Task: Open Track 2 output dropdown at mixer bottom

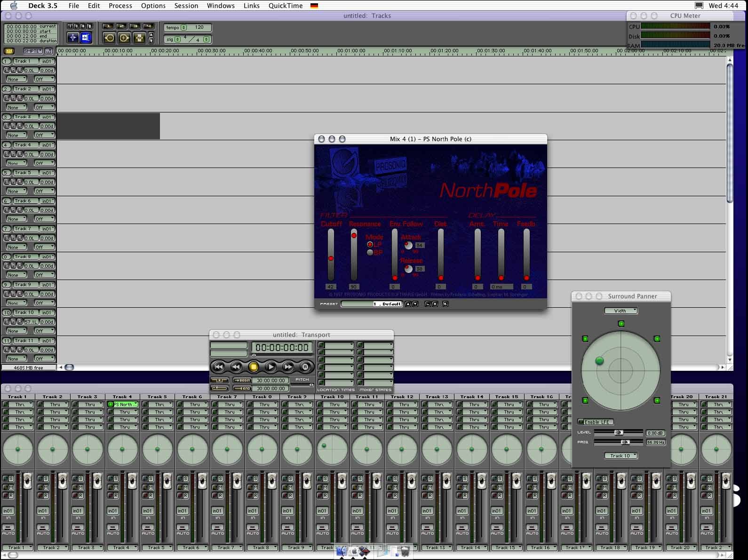Action: pyautogui.click(x=52, y=548)
